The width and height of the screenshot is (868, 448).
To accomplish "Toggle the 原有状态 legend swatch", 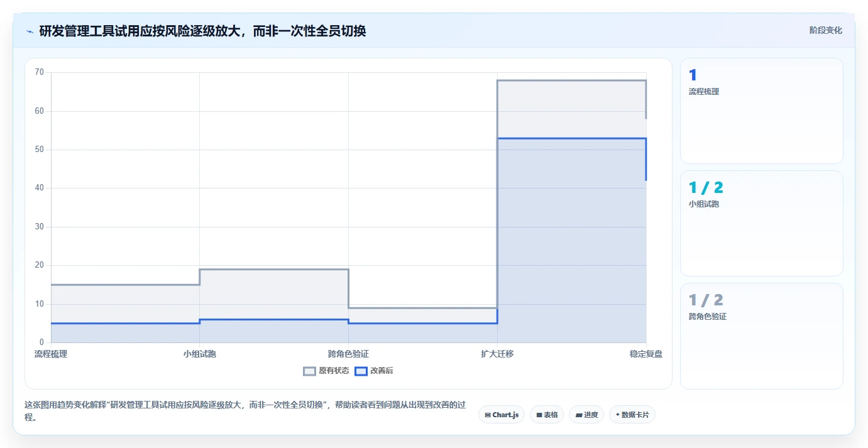I will (x=309, y=371).
